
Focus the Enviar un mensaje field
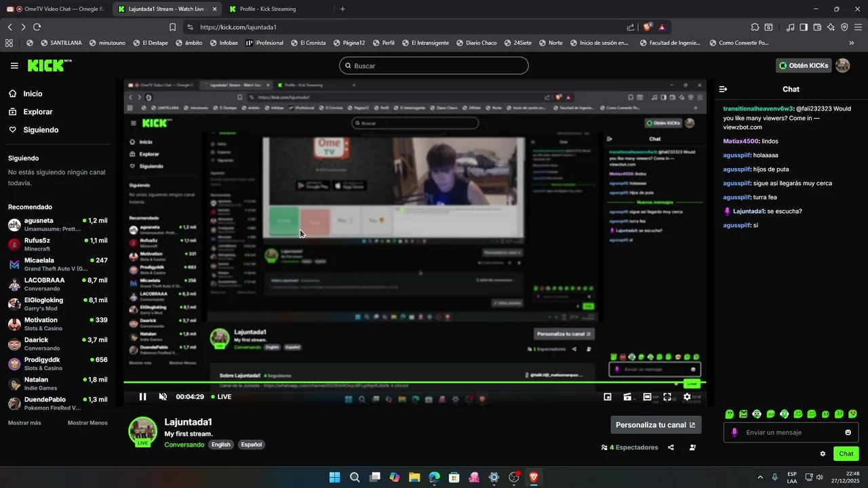pos(790,432)
